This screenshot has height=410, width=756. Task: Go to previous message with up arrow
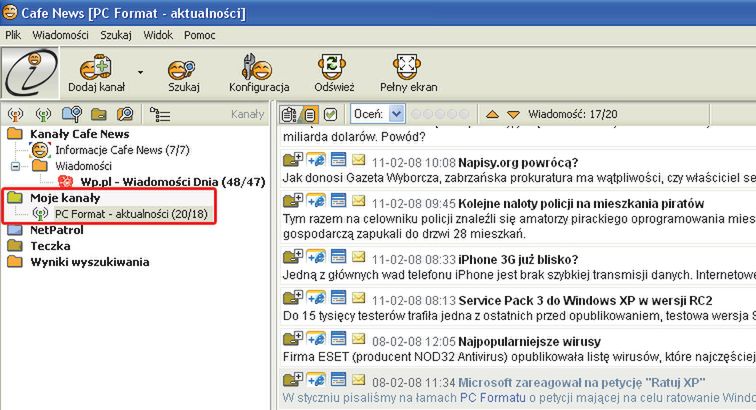(492, 114)
